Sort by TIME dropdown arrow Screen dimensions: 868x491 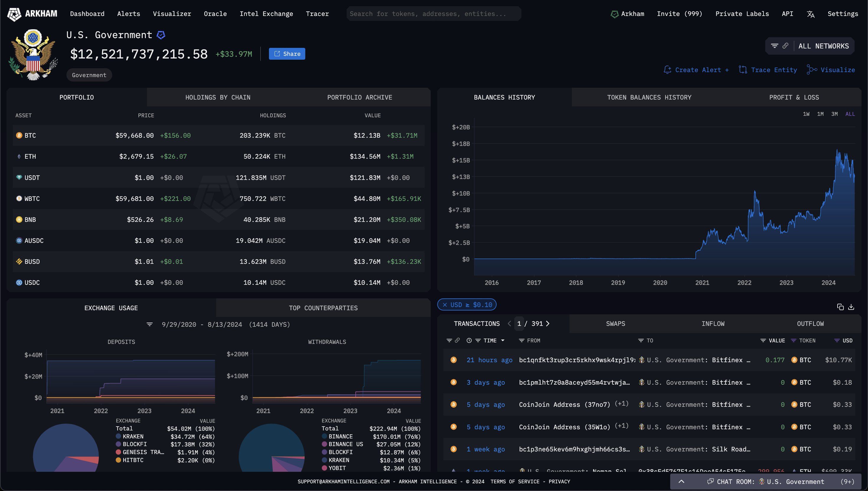click(x=503, y=341)
